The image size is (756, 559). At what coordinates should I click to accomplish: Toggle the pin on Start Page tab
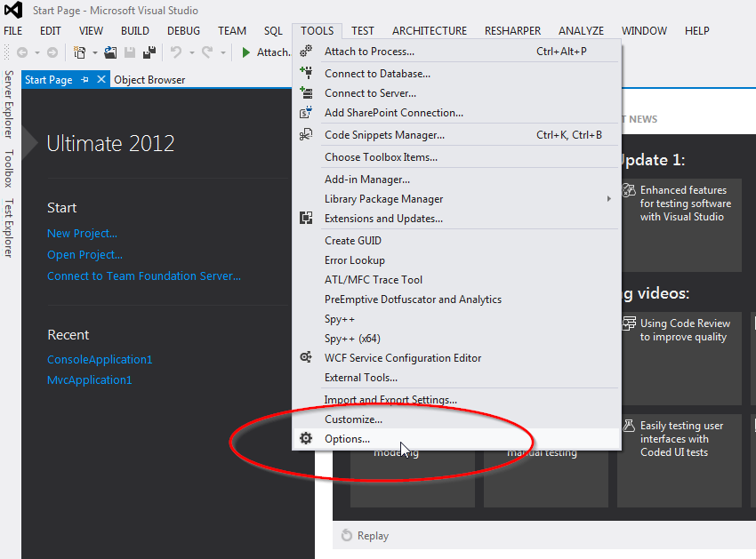coord(85,80)
